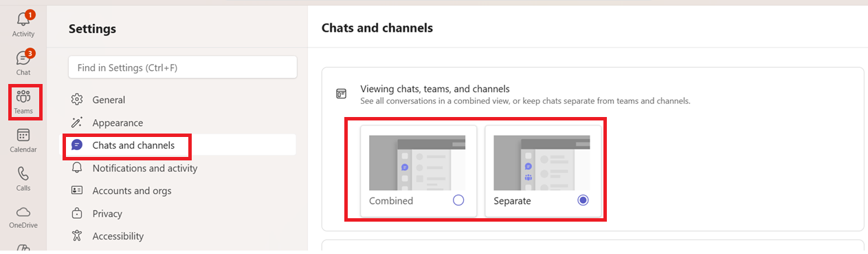Open the OneDrive cloud icon
Image resolution: width=868 pixels, height=254 pixels.
(23, 211)
